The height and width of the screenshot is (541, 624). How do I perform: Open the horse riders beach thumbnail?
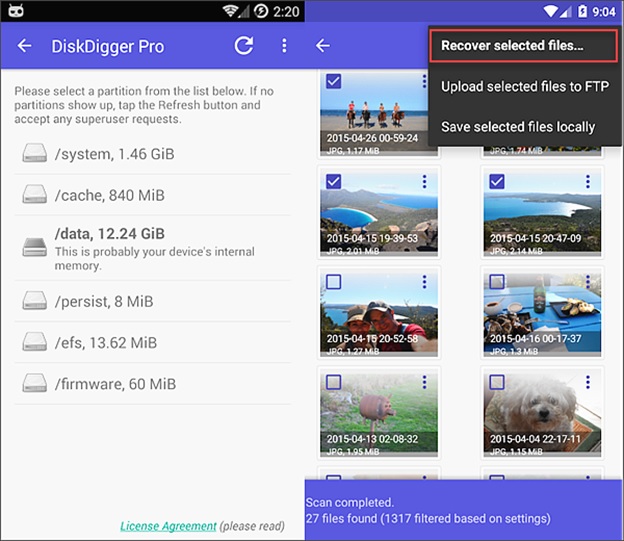point(374,115)
